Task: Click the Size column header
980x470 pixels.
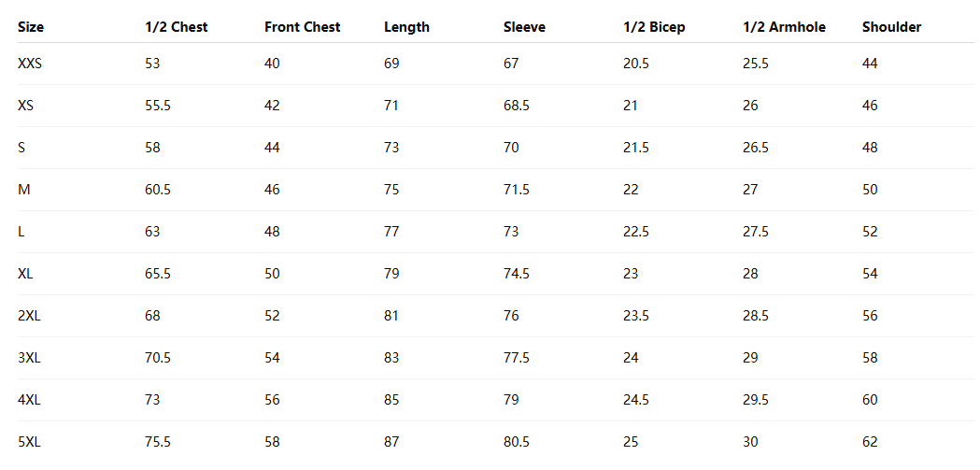Action: (31, 27)
